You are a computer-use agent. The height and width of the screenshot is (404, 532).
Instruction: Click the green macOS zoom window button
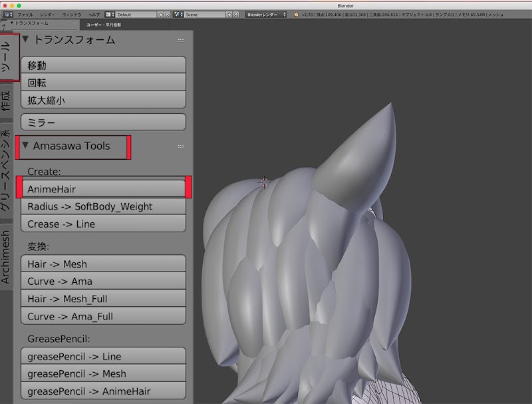[19, 5]
